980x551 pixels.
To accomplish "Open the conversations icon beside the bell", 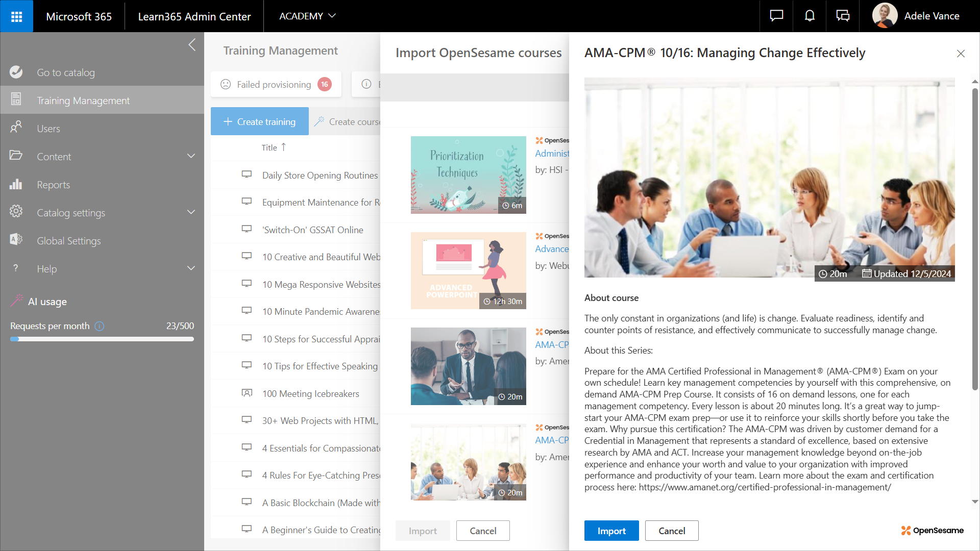I will tap(843, 16).
